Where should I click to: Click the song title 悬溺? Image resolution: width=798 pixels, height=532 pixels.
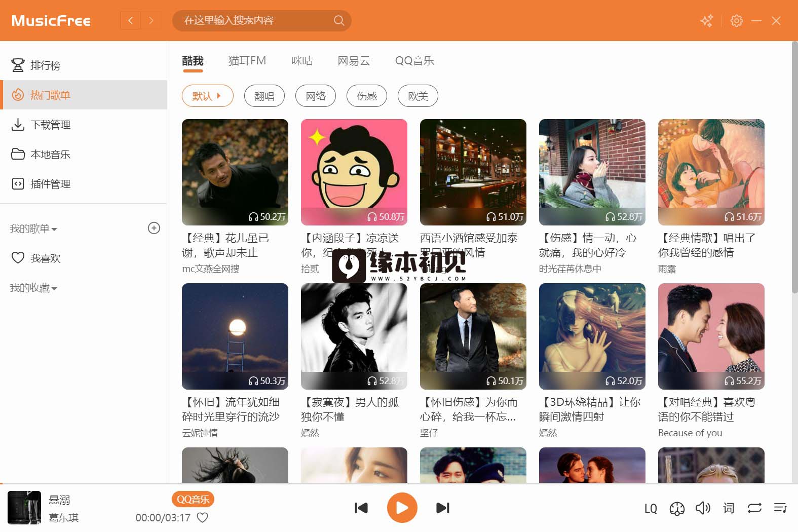59,500
